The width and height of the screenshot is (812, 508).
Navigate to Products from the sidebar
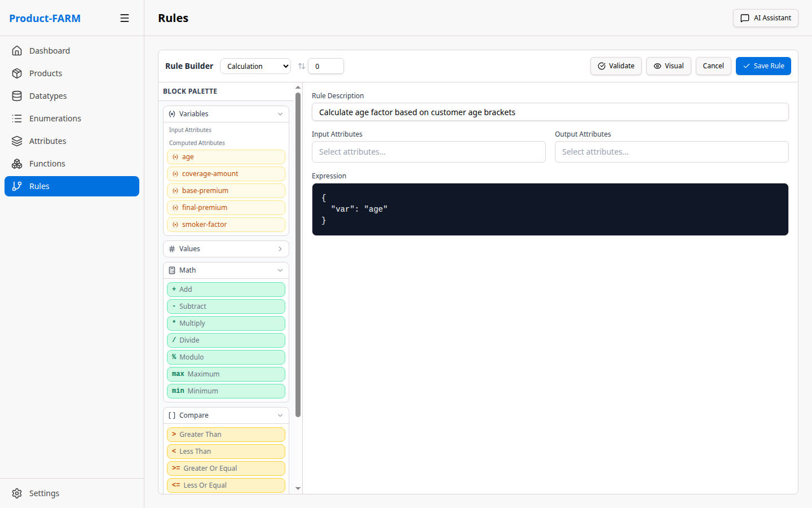46,73
